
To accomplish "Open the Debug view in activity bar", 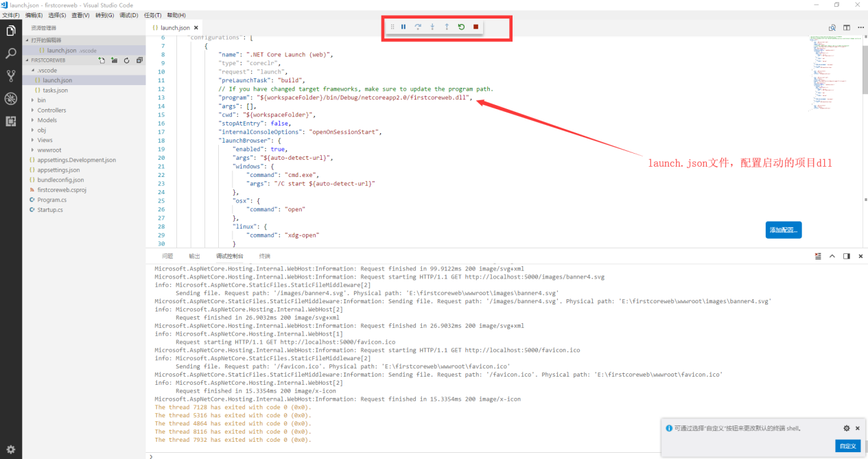I will 11,98.
